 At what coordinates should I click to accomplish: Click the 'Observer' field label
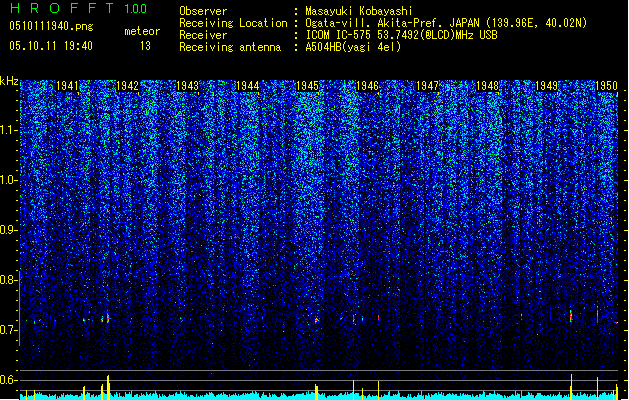(x=203, y=11)
